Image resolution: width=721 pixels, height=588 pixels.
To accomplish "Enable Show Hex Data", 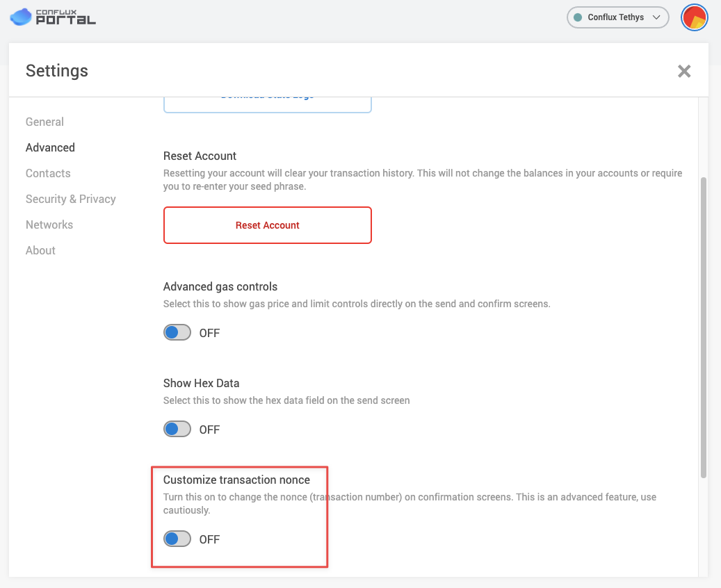I will pos(177,429).
